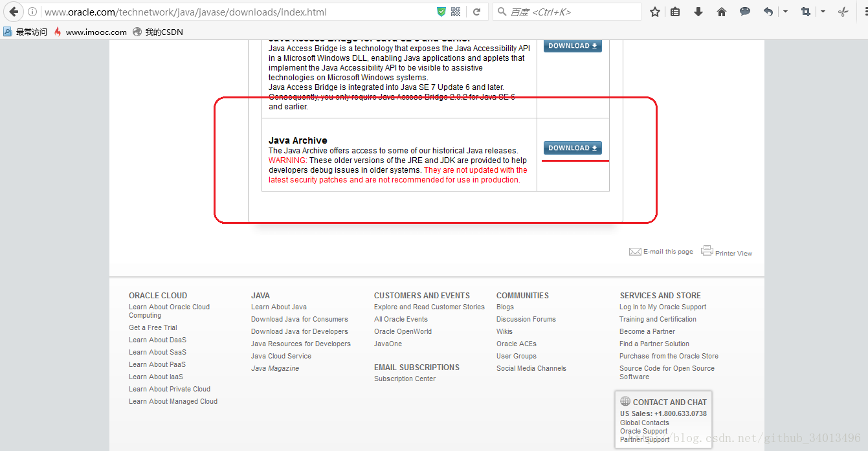Open JavaOne link
This screenshot has width=868, height=451.
pos(388,344)
